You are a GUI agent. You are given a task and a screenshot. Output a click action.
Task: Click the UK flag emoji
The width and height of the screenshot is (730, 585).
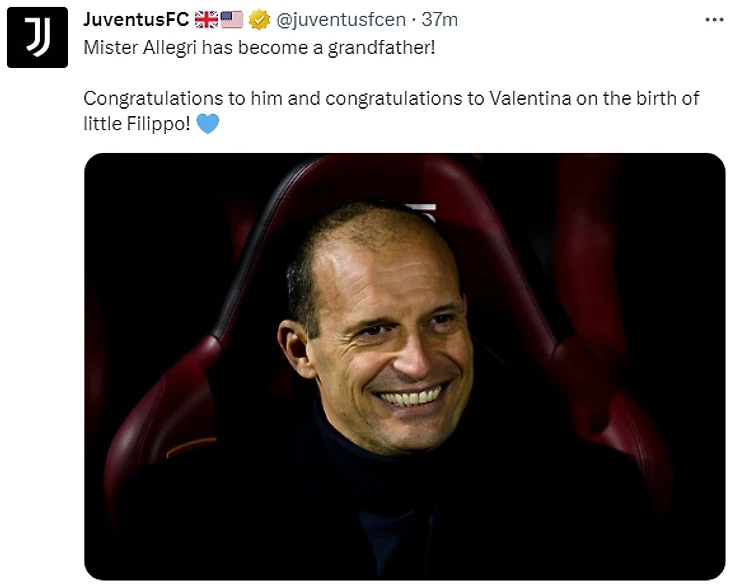coord(207,19)
